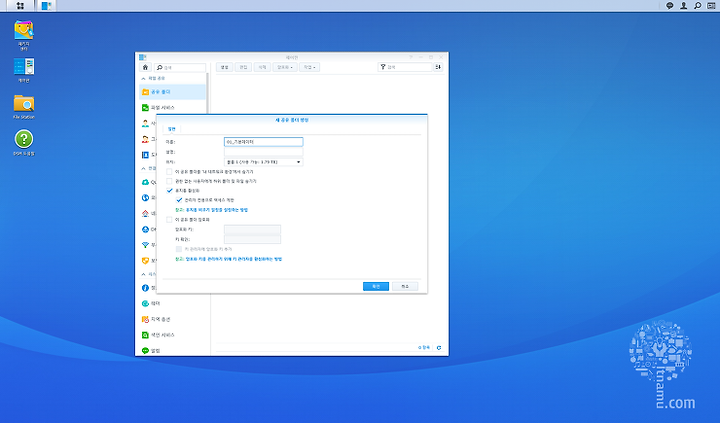Click the Delete button in the toolbar

pos(262,67)
